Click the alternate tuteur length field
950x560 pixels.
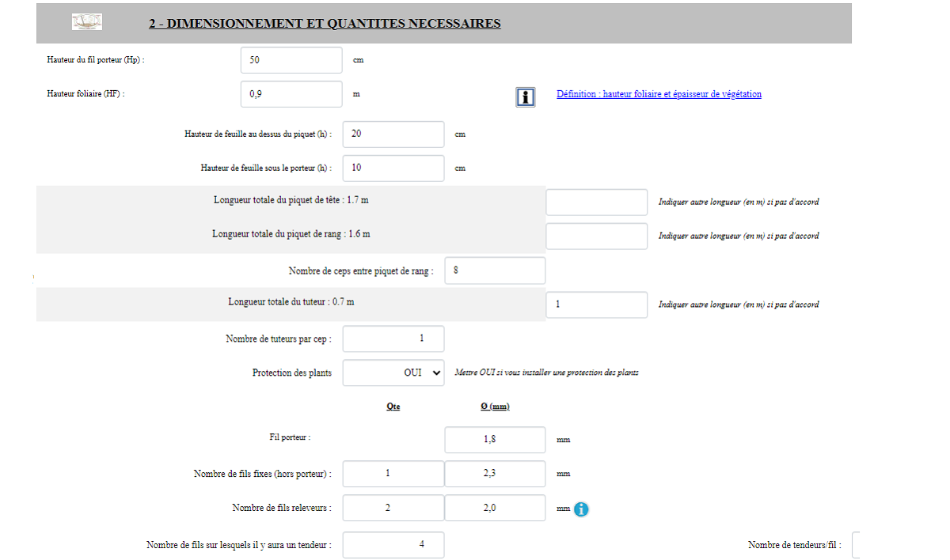tap(597, 305)
